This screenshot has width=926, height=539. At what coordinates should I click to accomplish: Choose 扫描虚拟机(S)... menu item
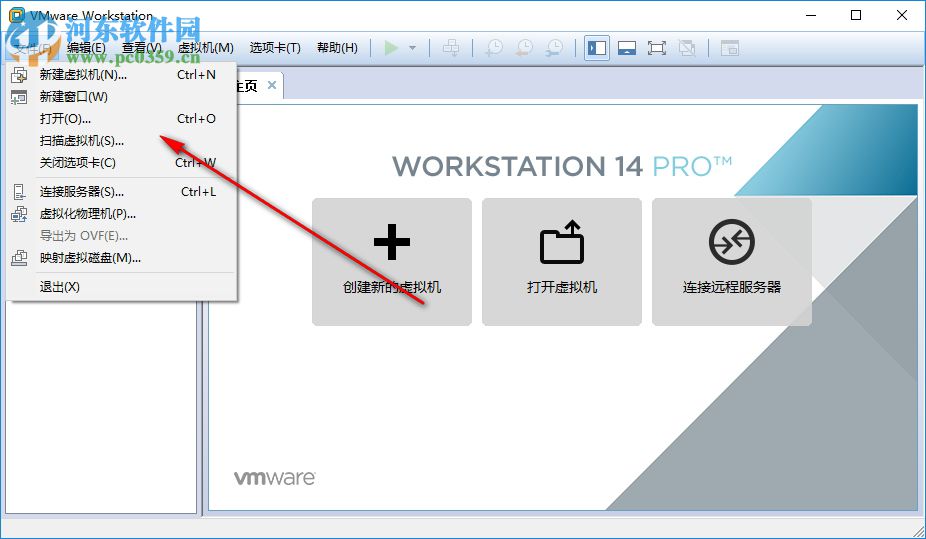pos(121,141)
